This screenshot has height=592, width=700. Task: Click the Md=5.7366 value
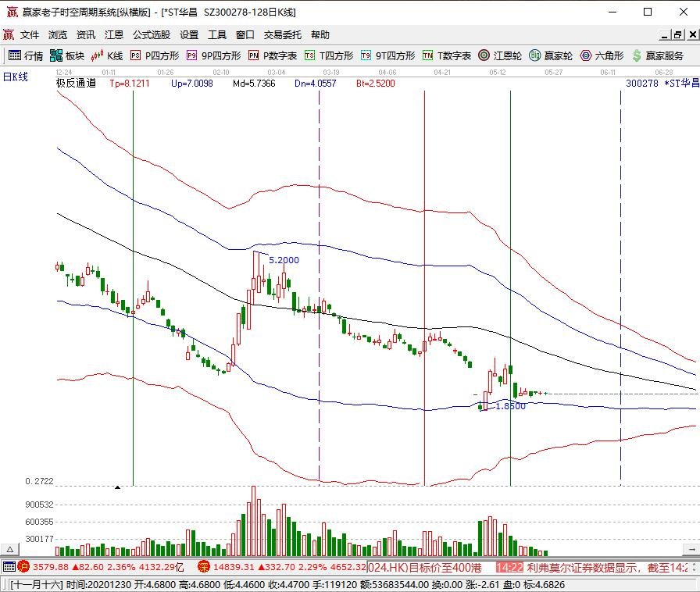coord(254,83)
